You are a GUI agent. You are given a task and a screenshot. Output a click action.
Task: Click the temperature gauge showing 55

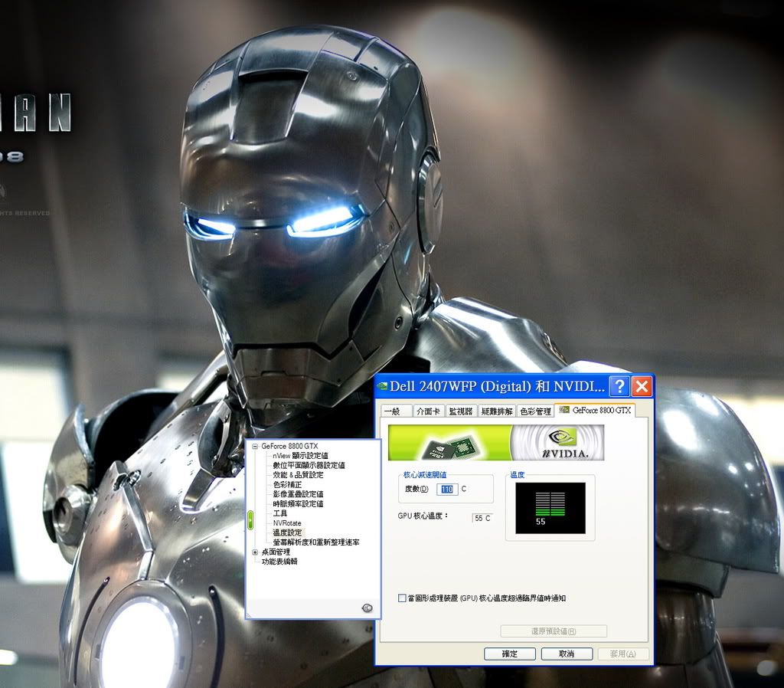[550, 508]
